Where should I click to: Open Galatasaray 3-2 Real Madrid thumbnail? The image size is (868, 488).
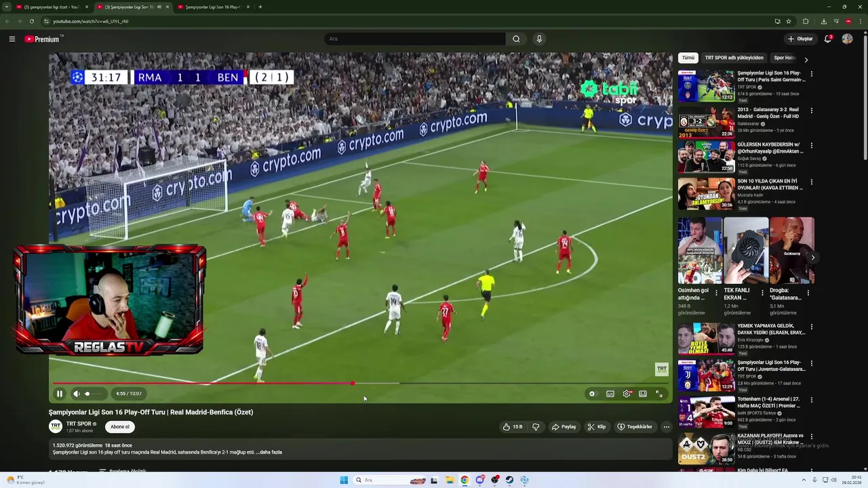click(x=706, y=122)
